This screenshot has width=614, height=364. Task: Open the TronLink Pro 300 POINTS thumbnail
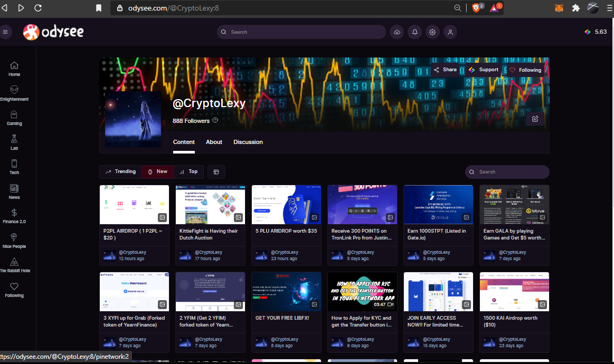(362, 205)
